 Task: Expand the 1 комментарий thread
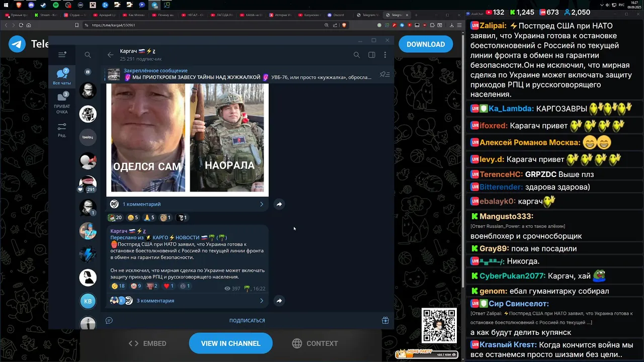click(187, 204)
